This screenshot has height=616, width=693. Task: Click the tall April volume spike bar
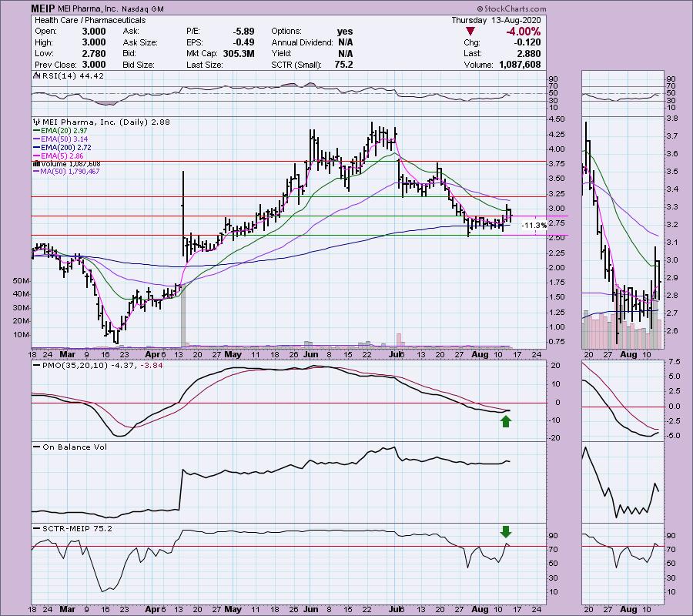click(182, 316)
